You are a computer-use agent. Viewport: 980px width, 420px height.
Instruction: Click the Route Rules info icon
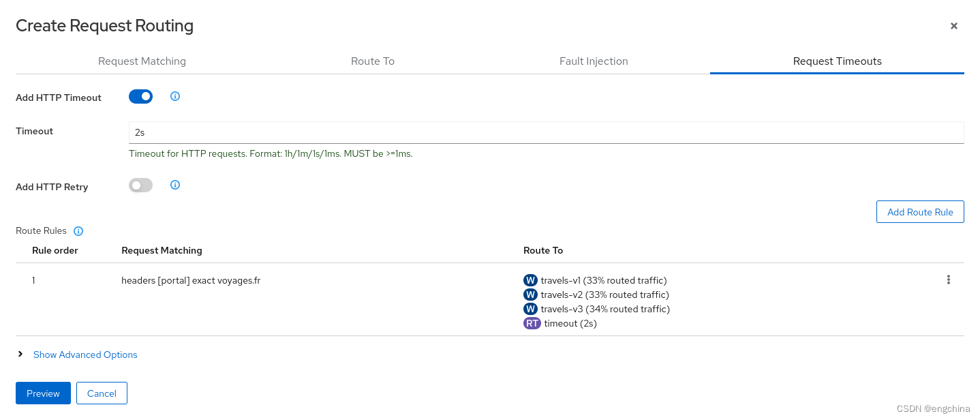(x=78, y=231)
